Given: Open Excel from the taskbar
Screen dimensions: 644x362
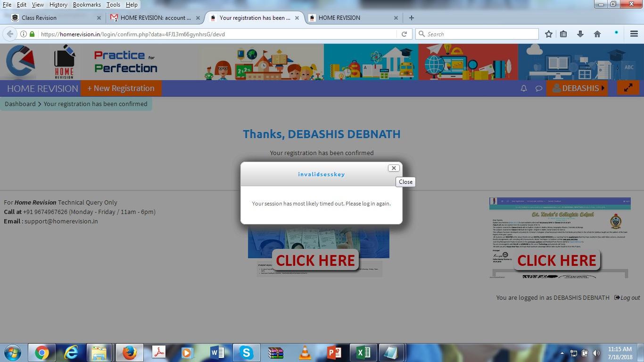Looking at the screenshot, I should click(363, 353).
